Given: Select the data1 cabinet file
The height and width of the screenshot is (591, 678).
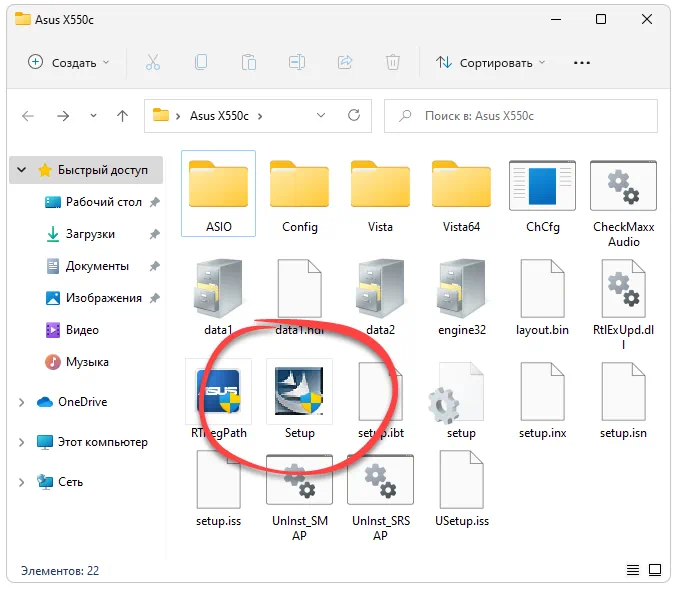Looking at the screenshot, I should (218, 297).
